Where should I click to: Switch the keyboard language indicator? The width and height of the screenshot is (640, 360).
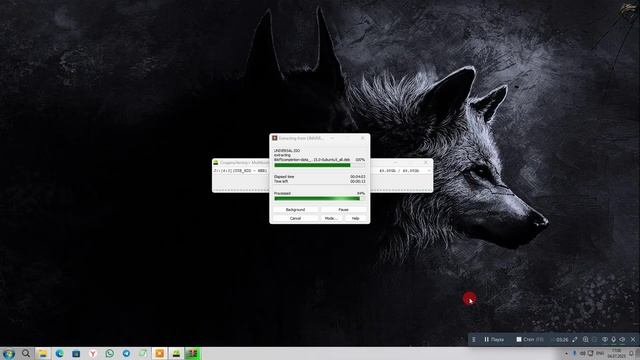600,353
